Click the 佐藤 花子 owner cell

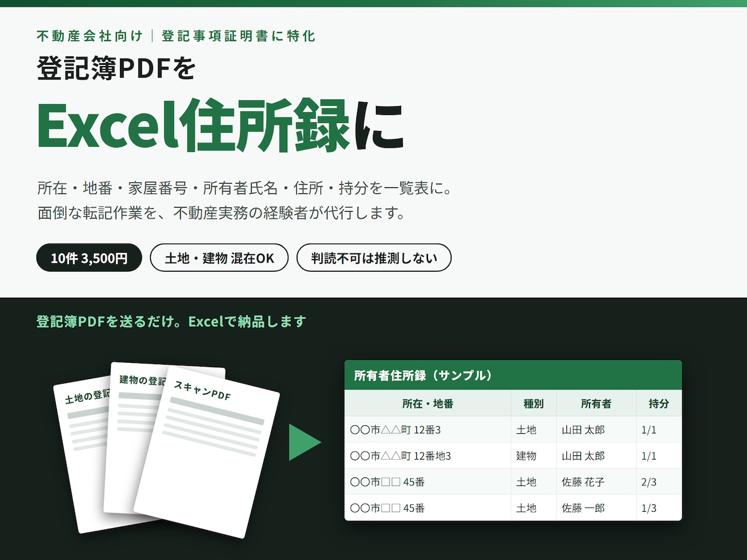point(596,482)
